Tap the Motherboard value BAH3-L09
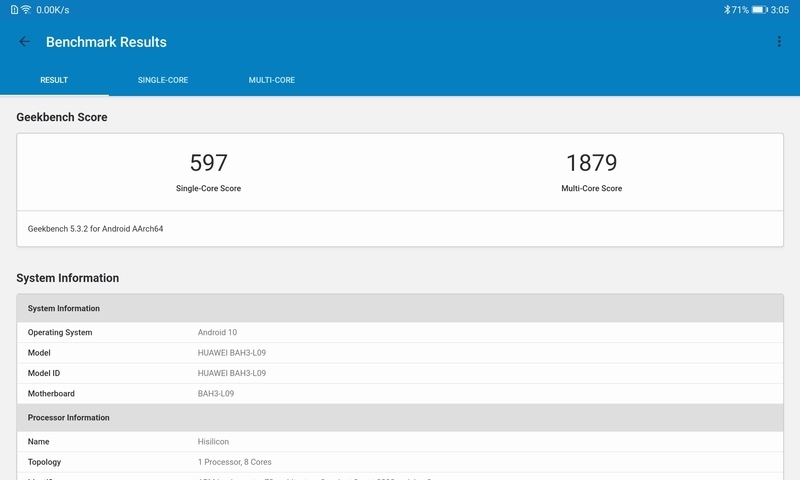The image size is (800, 480). point(216,394)
